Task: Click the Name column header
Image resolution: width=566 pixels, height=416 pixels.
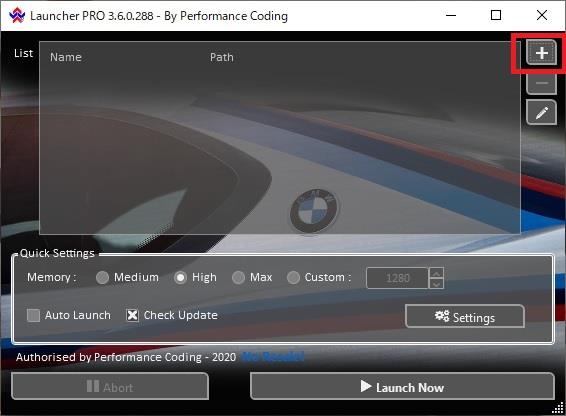Action: tap(66, 57)
